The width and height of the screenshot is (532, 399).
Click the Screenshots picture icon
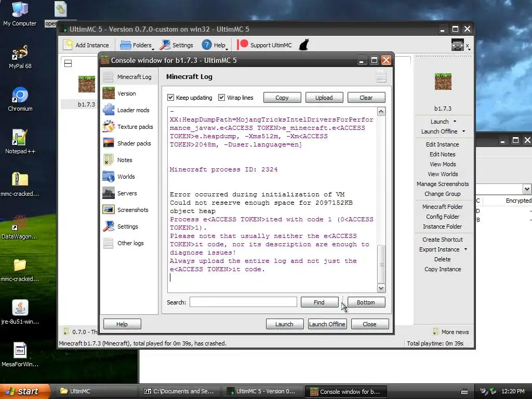point(109,210)
